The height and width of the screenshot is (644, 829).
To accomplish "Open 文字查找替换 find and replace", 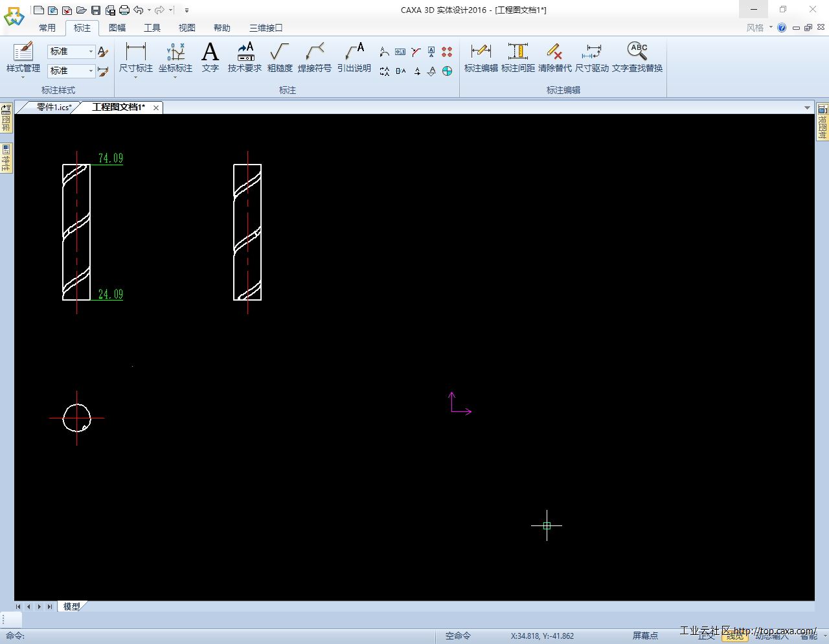I will [x=637, y=57].
